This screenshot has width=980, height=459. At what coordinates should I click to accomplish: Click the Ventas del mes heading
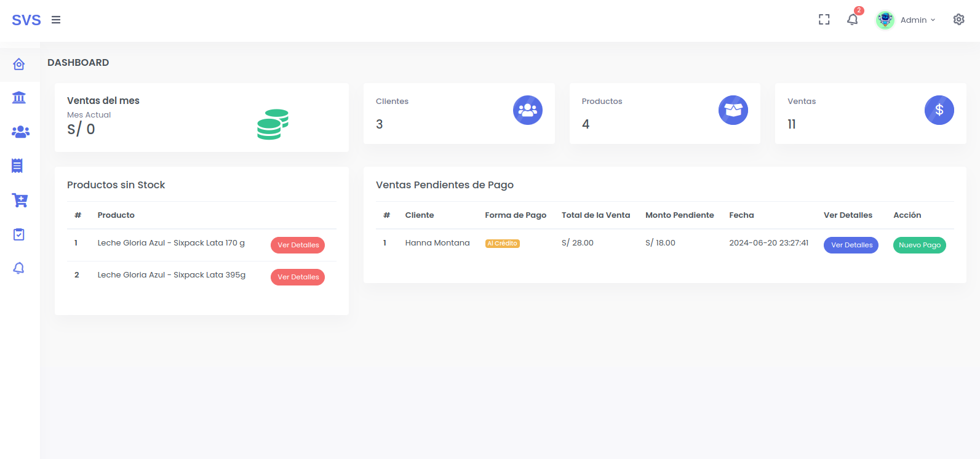(103, 100)
